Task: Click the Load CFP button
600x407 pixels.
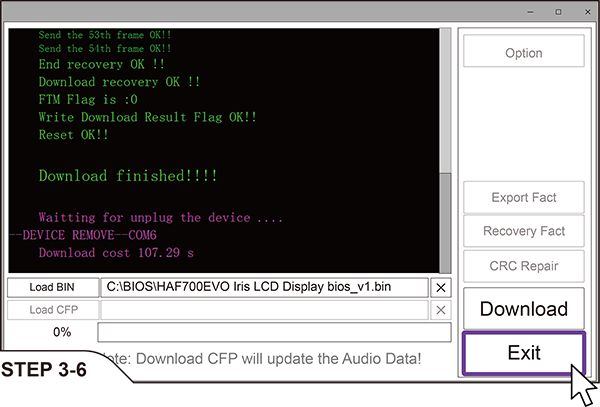Action: (51, 310)
